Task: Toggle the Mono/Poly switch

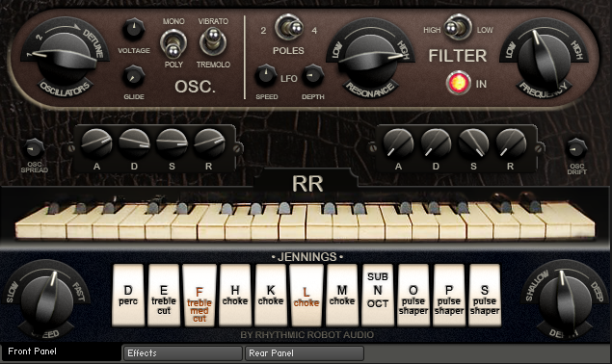Action: (x=173, y=43)
